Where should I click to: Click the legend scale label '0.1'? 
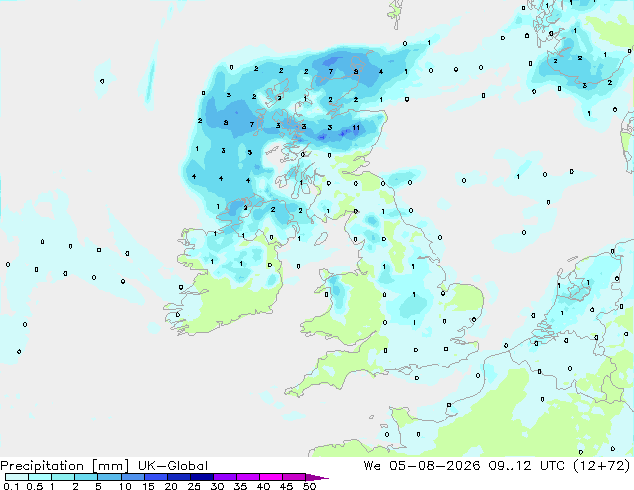coord(12,486)
